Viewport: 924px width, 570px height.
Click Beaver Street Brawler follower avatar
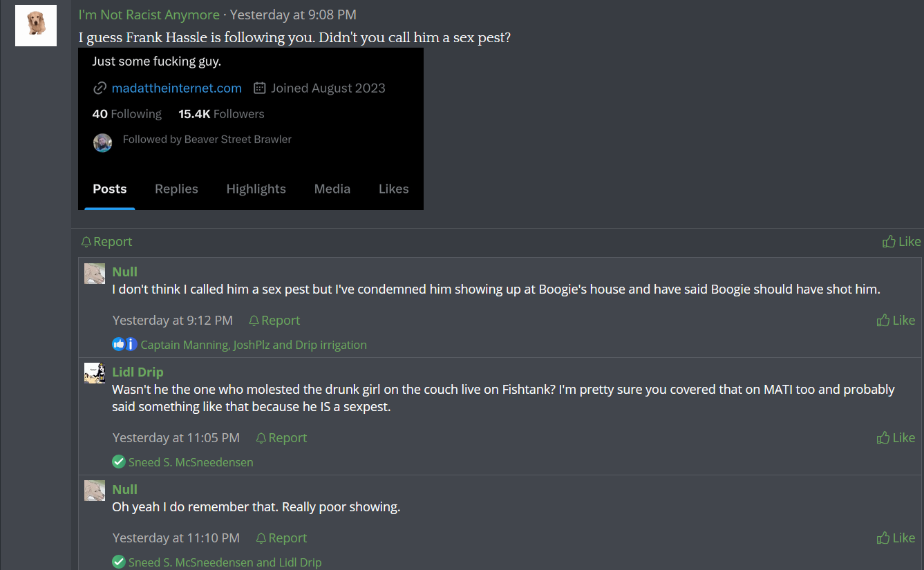pos(102,143)
